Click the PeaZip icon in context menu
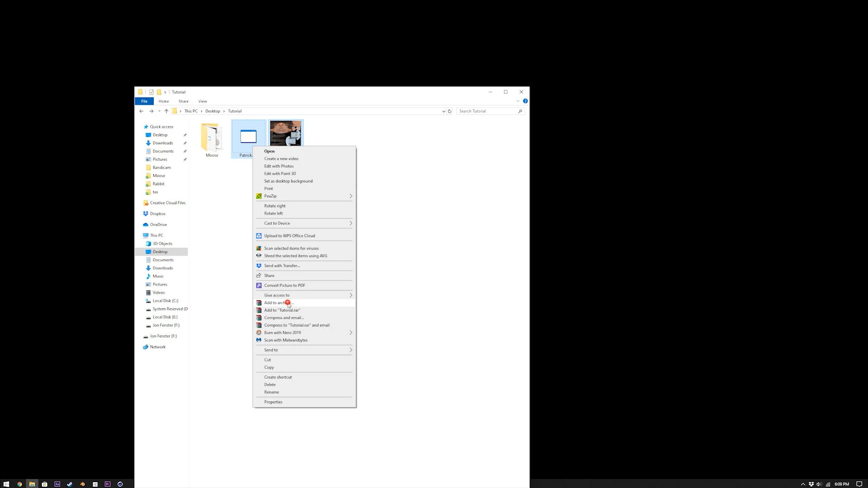The height and width of the screenshot is (488, 868). (x=259, y=196)
